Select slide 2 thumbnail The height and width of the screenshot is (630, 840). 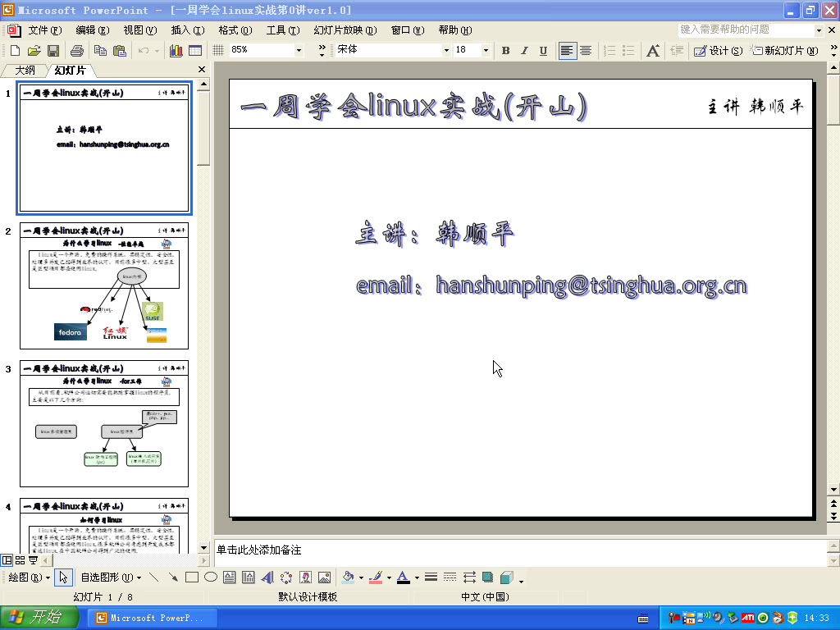click(x=104, y=286)
